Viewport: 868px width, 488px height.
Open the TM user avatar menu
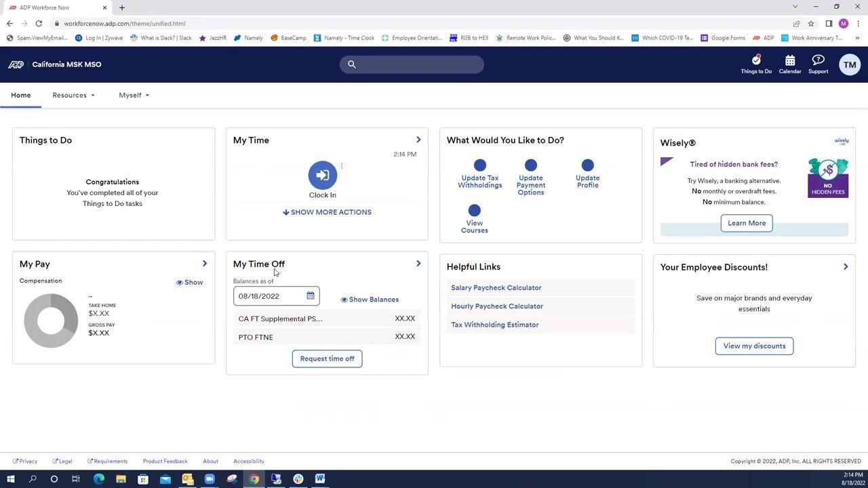click(850, 64)
